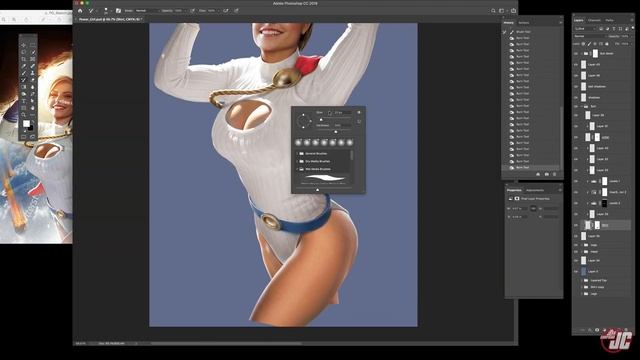Lock all attributes of the layer
The width and height of the screenshot is (640, 360).
tap(607, 44)
